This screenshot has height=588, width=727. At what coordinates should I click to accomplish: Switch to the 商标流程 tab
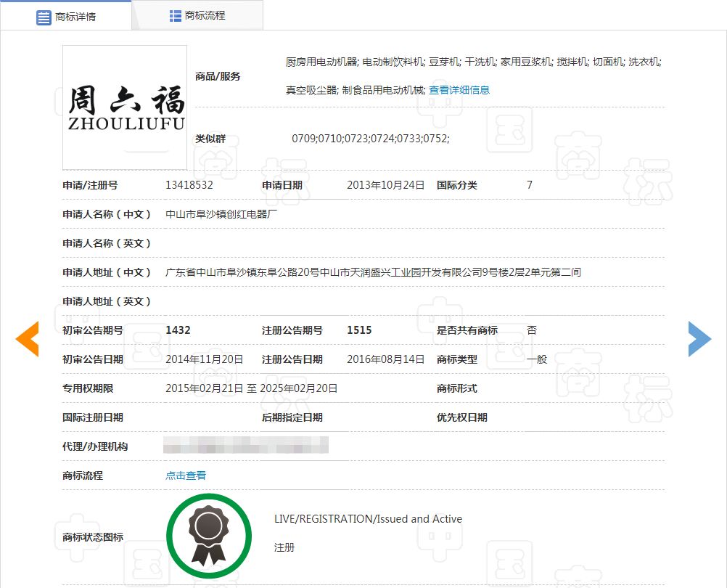coord(197,16)
